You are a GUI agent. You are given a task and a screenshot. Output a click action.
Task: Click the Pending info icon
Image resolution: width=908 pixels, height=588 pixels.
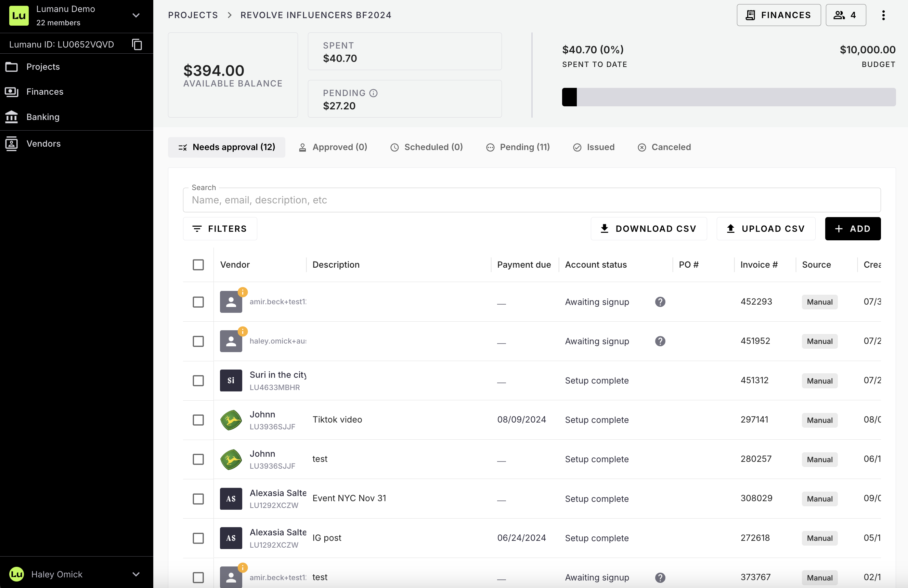(x=374, y=93)
